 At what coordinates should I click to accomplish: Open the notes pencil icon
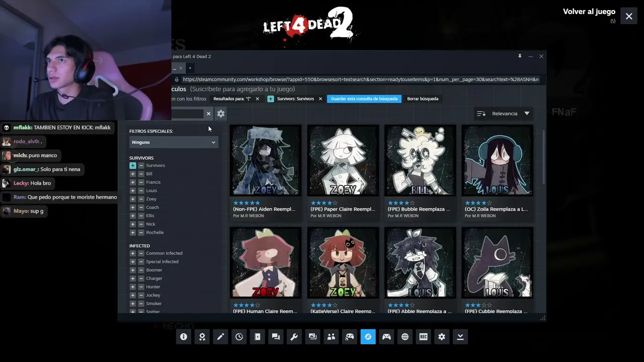click(220, 337)
